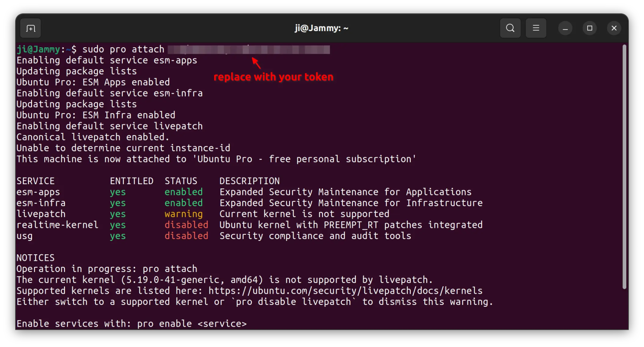The width and height of the screenshot is (644, 347).
Task: Click 'Enabling default service livepatch' line
Action: 109,126
